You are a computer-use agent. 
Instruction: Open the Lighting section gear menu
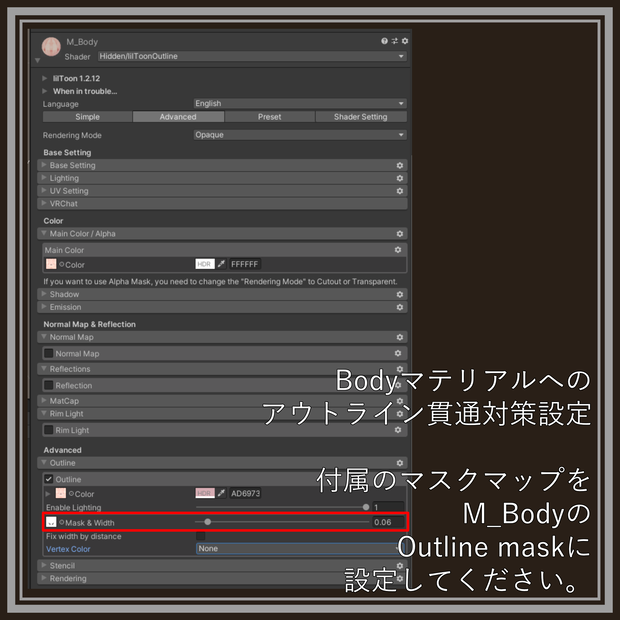click(400, 178)
